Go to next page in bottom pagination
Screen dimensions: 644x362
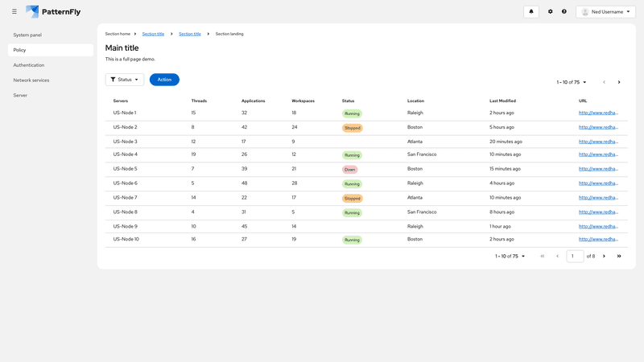coord(605,256)
